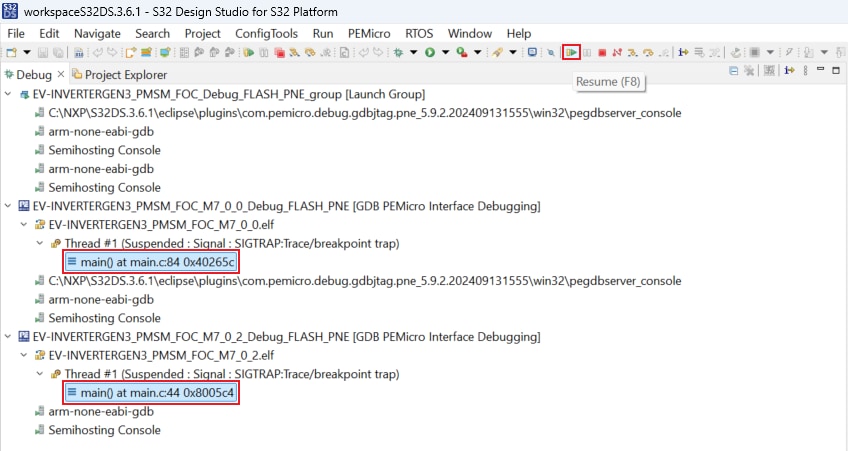
Task: Click Collapse All icon in Debug view
Action: coord(734,71)
